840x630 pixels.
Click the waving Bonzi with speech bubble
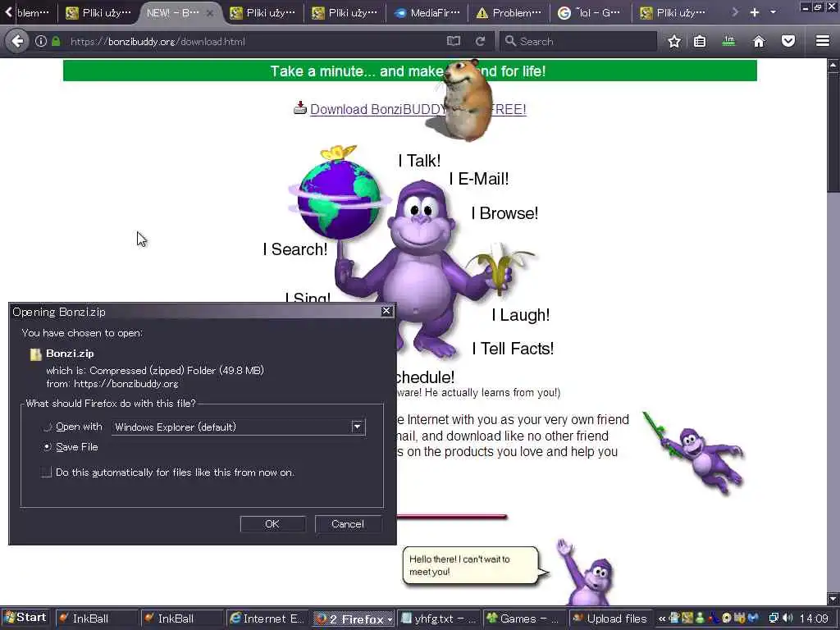coord(587,572)
